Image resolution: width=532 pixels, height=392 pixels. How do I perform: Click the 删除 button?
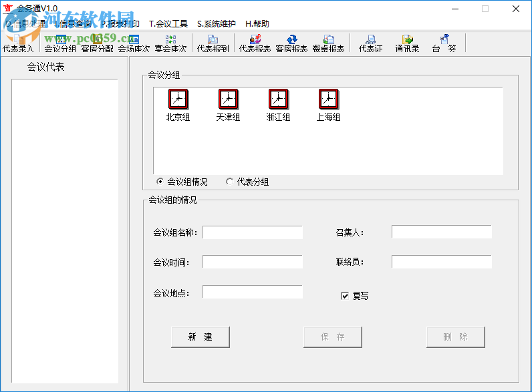(x=456, y=337)
